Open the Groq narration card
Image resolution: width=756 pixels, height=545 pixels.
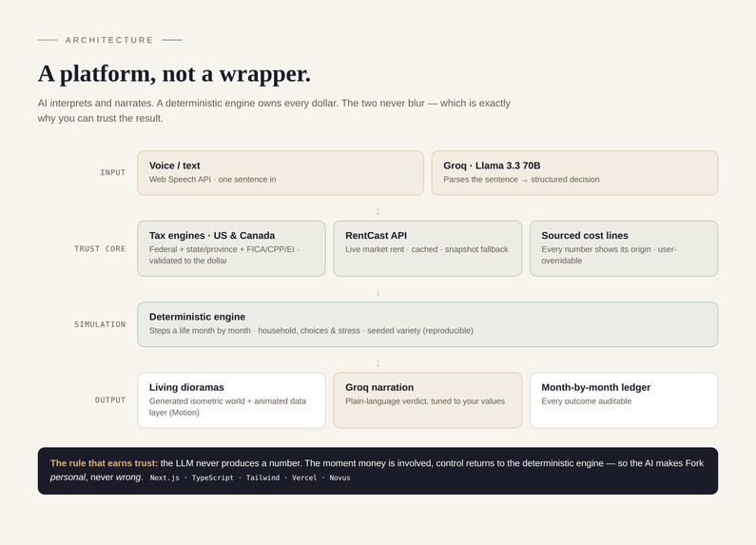[x=428, y=400]
